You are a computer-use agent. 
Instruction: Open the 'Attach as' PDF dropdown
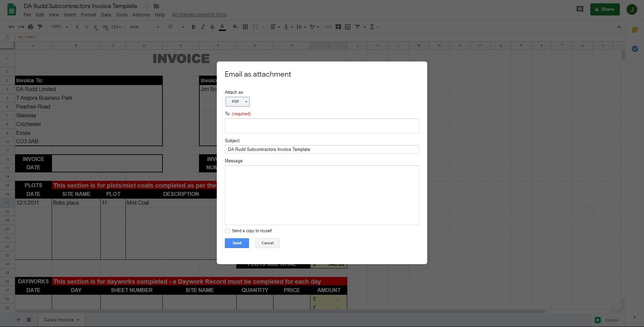(238, 101)
